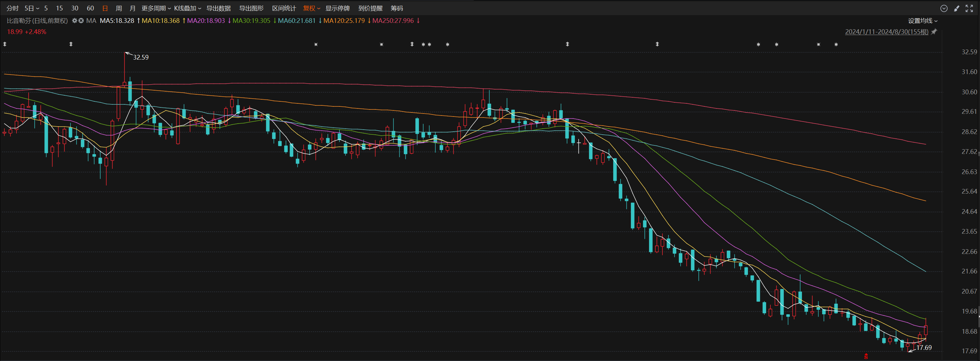Click the 32.59 high price annotation
This screenshot has width=980, height=361.
pyautogui.click(x=140, y=57)
